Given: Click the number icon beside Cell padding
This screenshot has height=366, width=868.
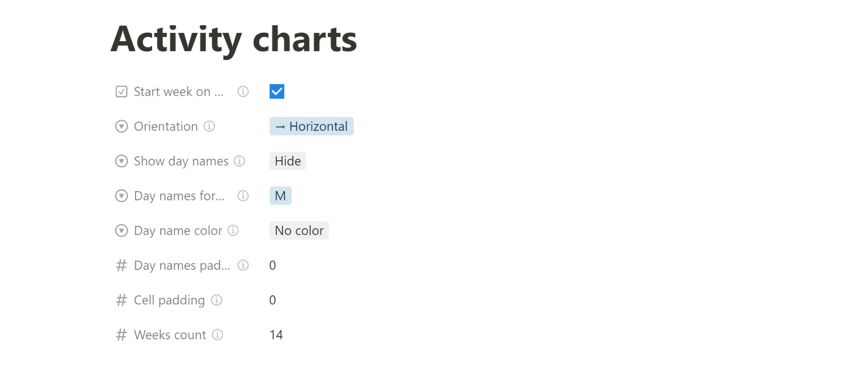Looking at the screenshot, I should (x=121, y=300).
